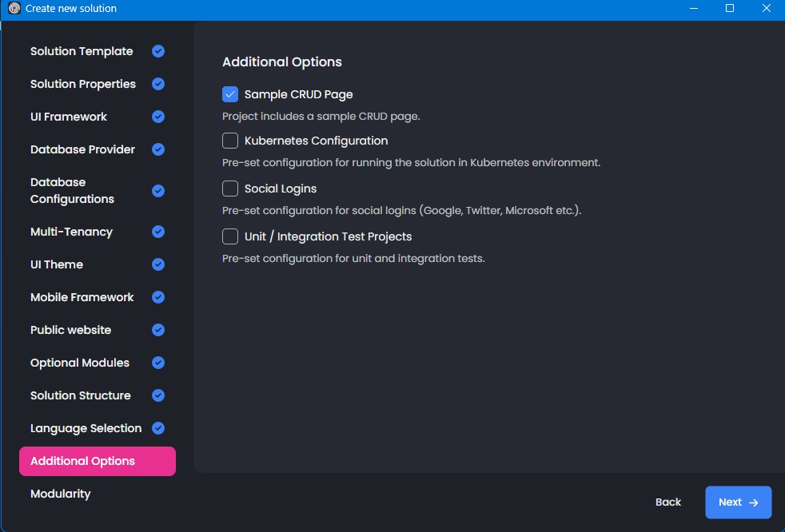Screen dimensions: 785x532
Task: Click the checkmark icon beside Multi-Tenancy
Action: 158,232
